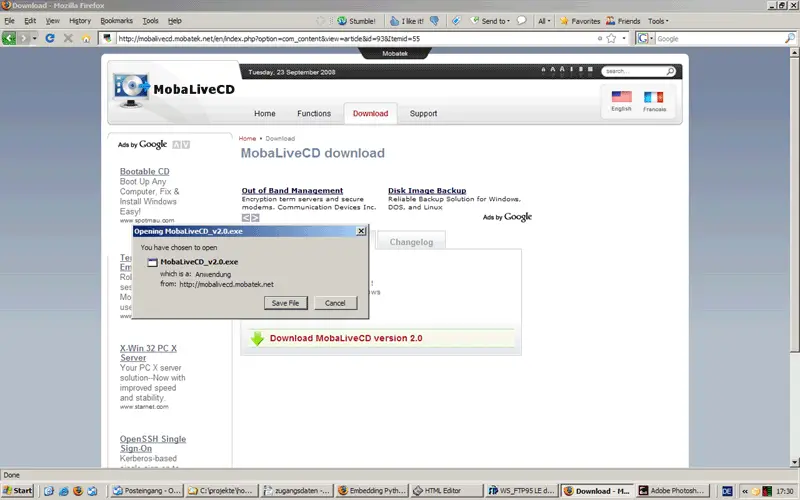Click the website search field
Image resolution: width=800 pixels, height=500 pixels.
tap(634, 71)
